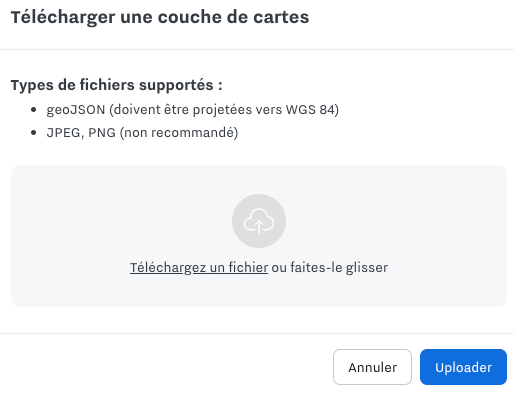
Task: Click inside the gray file drop zone
Action: tap(259, 236)
